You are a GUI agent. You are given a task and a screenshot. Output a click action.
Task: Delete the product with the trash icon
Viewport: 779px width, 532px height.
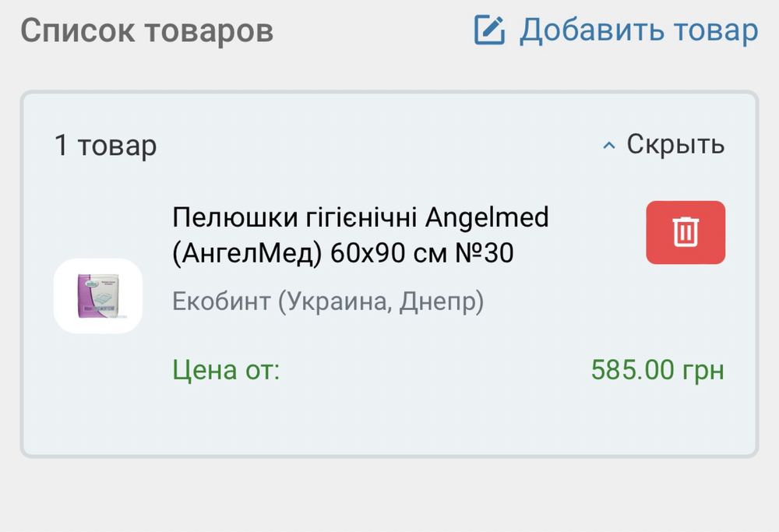686,232
